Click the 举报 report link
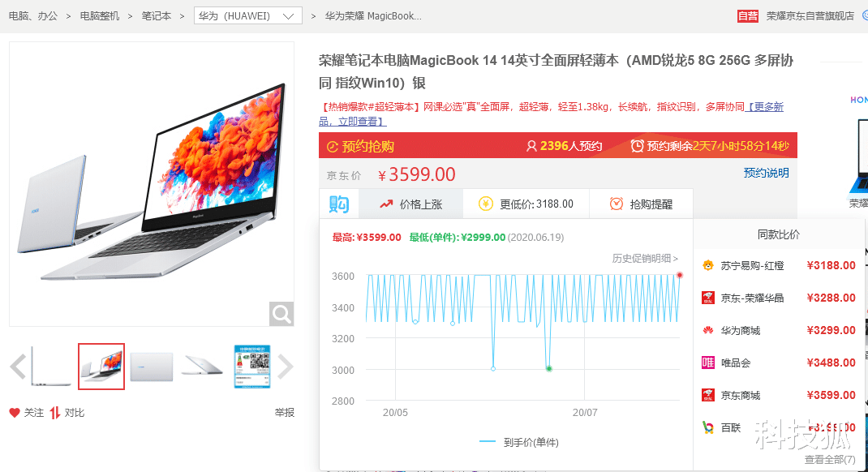Image resolution: width=868 pixels, height=472 pixels. tap(285, 413)
